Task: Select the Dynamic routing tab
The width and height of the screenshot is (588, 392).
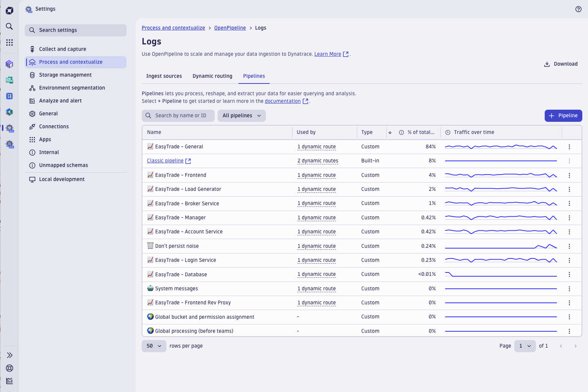Action: [212, 76]
